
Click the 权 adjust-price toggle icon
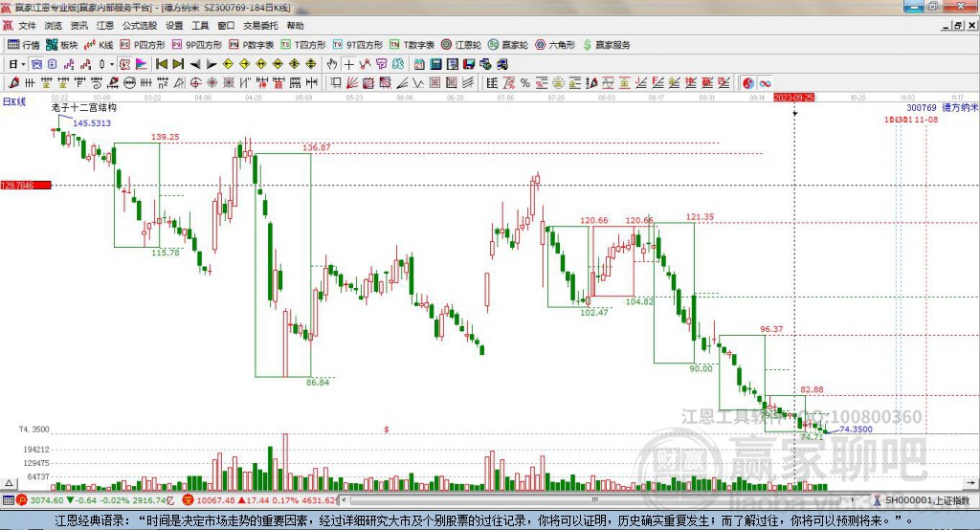pyautogui.click(x=124, y=64)
